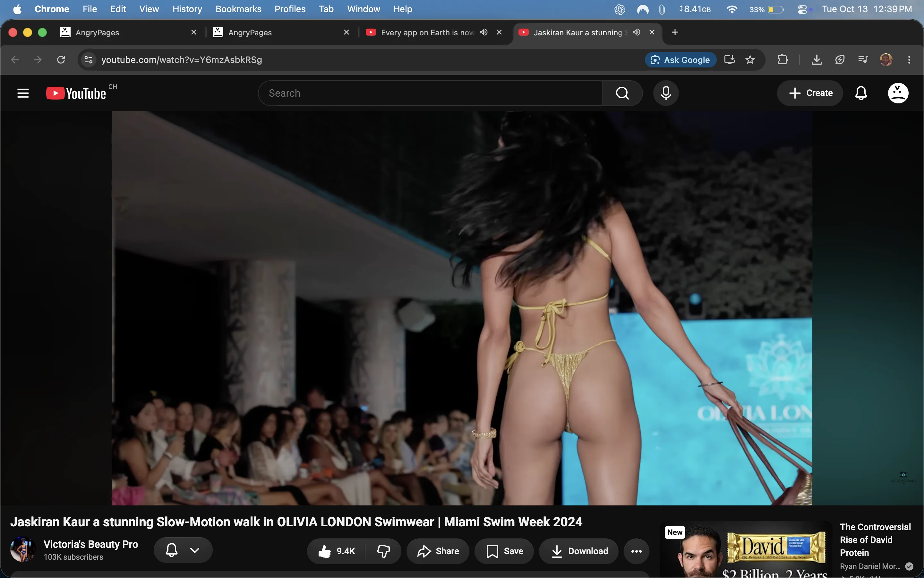The width and height of the screenshot is (924, 578).
Task: Start voice search with the microphone icon
Action: [666, 93]
